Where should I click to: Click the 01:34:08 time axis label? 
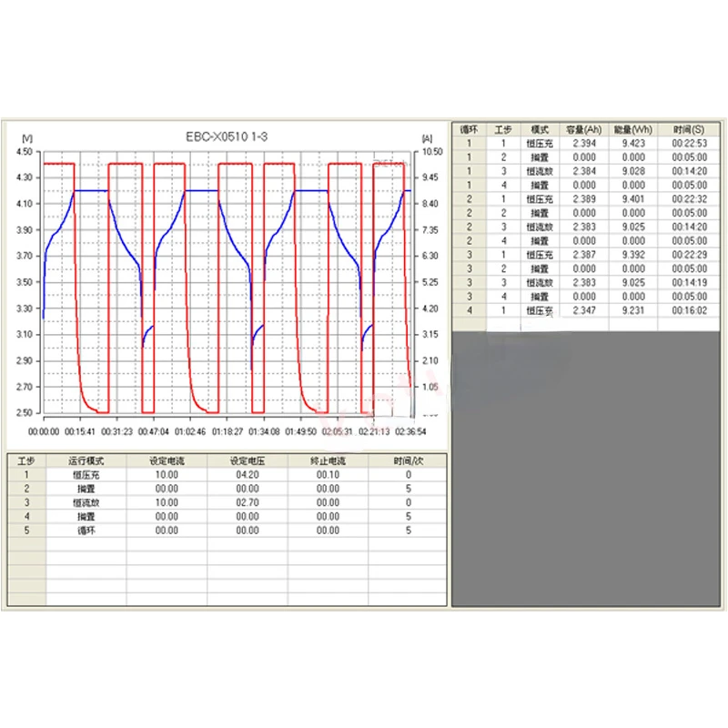(264, 431)
